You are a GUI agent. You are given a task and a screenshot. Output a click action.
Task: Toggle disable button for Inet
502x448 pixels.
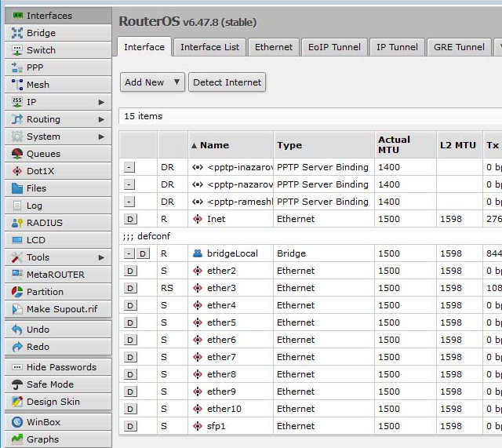[130, 220]
